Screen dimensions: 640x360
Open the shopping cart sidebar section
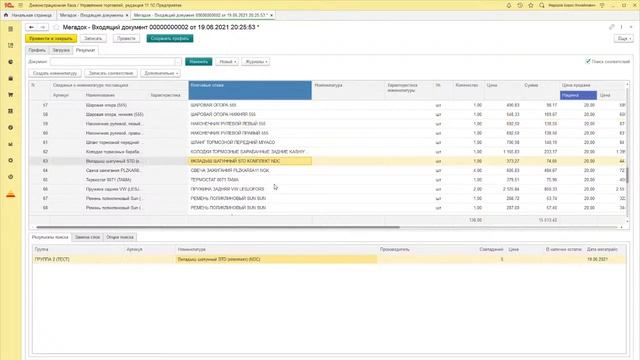pos(11,94)
